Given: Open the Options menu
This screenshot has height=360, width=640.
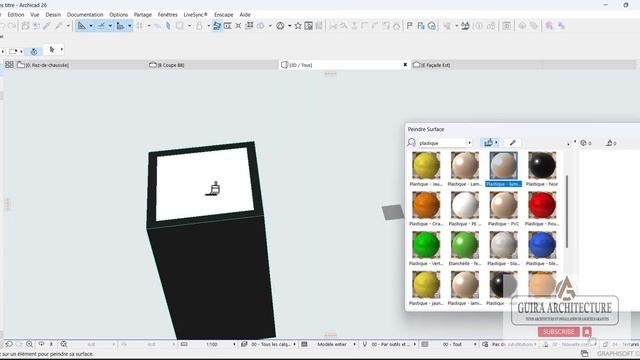Looking at the screenshot, I should (x=118, y=15).
